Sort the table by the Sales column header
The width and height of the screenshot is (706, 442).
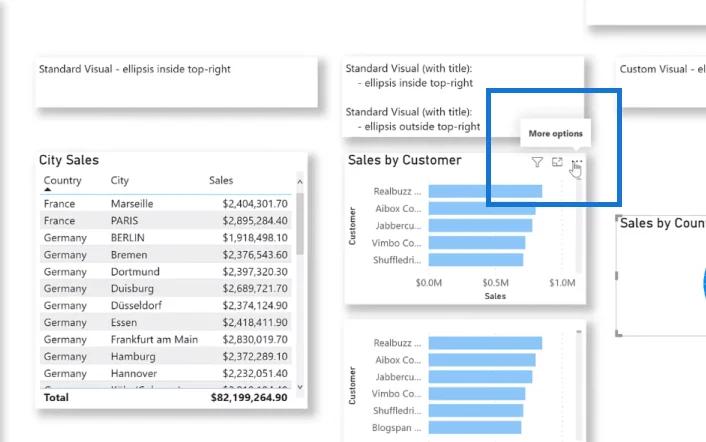[x=221, y=180]
